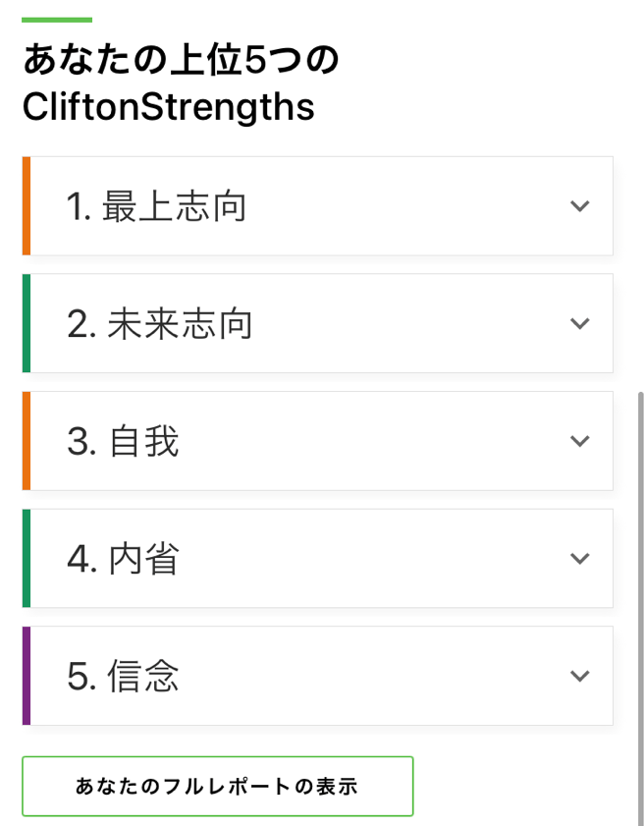Select the '1. 最上志向' row label
Image resolution: width=644 pixels, height=826 pixels.
[x=156, y=206]
